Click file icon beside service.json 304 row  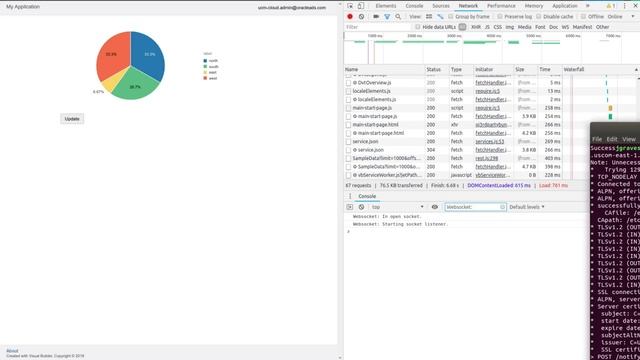coord(348,150)
